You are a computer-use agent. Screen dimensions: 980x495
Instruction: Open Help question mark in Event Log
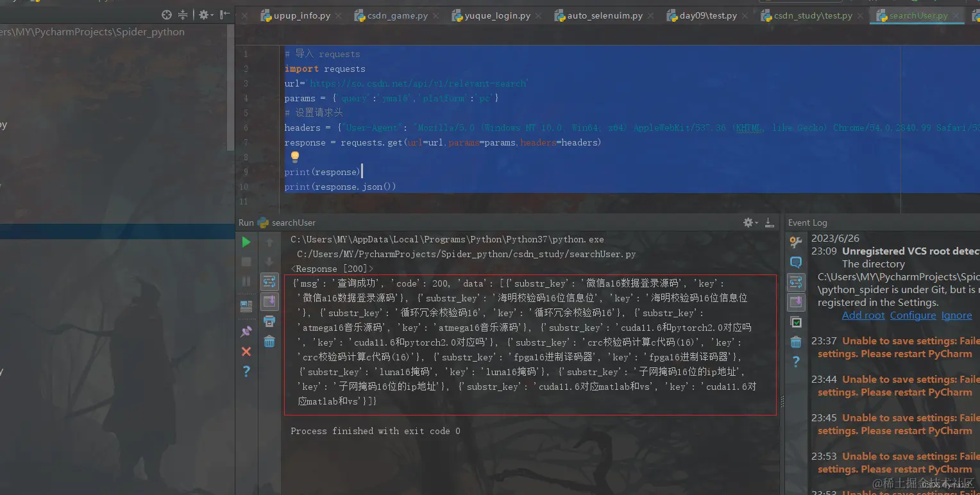click(x=796, y=362)
